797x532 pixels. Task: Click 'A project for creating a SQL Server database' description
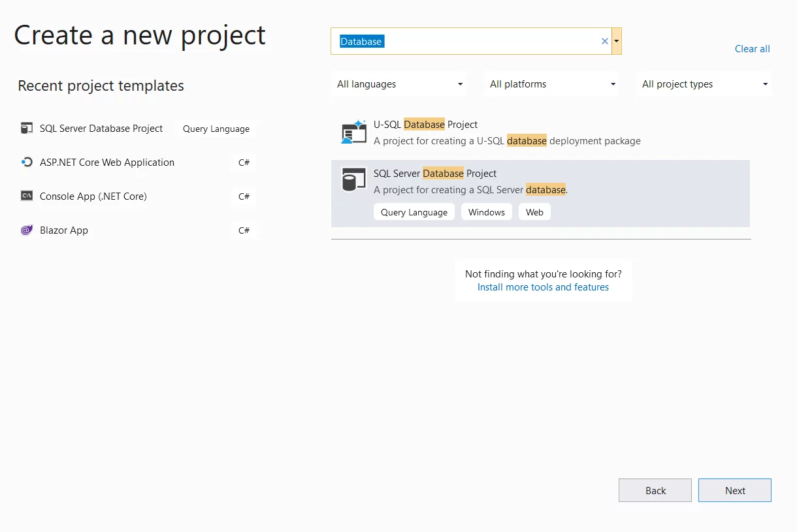(470, 190)
